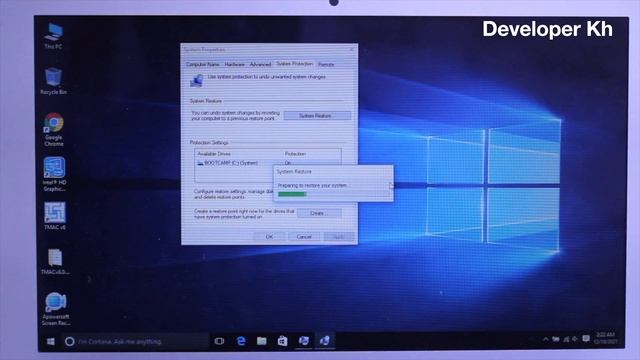Click the System Protection shield icon
Screen dimensions: 640x360
click(x=197, y=80)
